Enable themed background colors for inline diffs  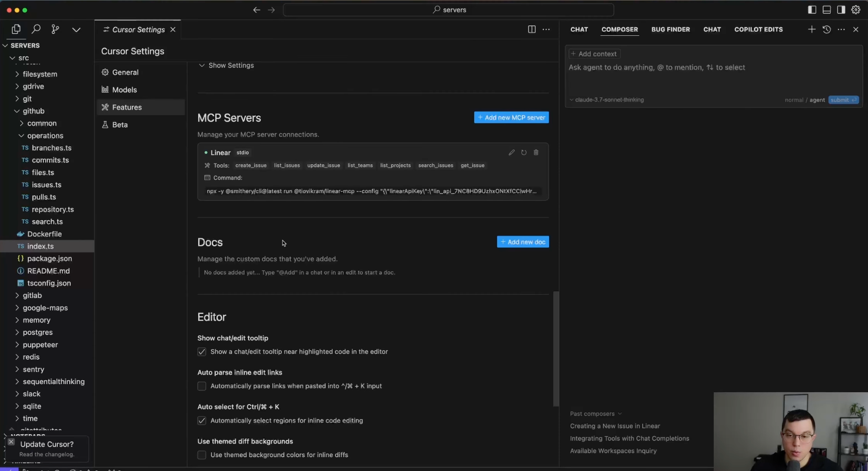pyautogui.click(x=202, y=455)
